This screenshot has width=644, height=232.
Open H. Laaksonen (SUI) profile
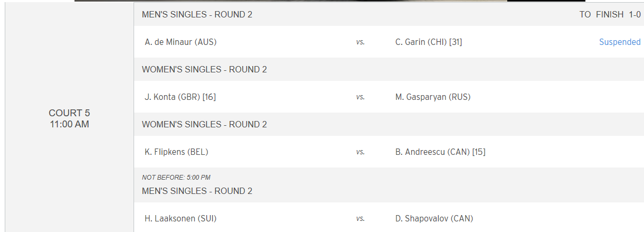181,219
